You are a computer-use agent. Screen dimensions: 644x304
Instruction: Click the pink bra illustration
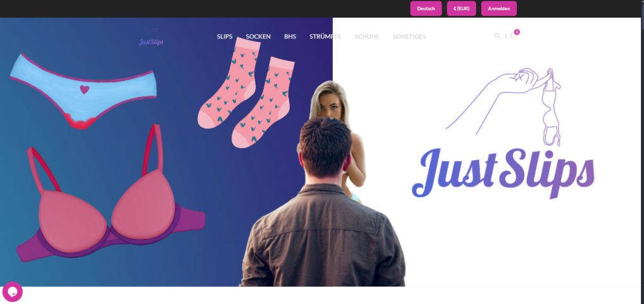pyautogui.click(x=110, y=193)
